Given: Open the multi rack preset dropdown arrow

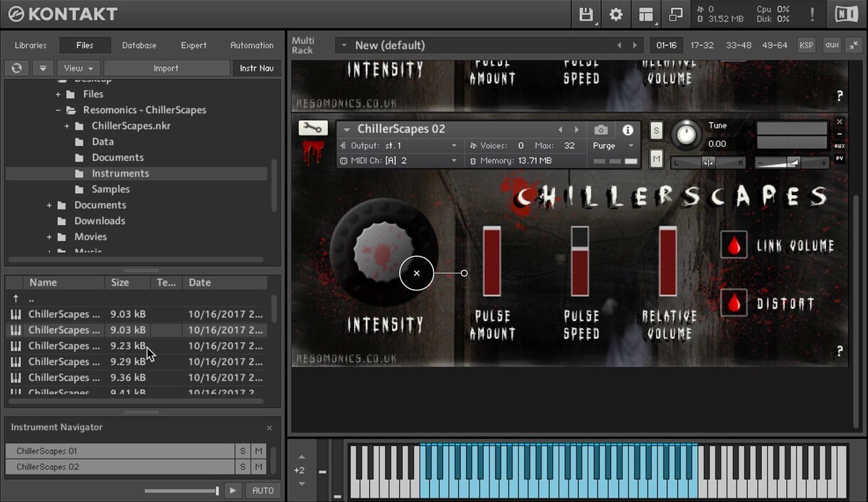Looking at the screenshot, I should click(344, 45).
